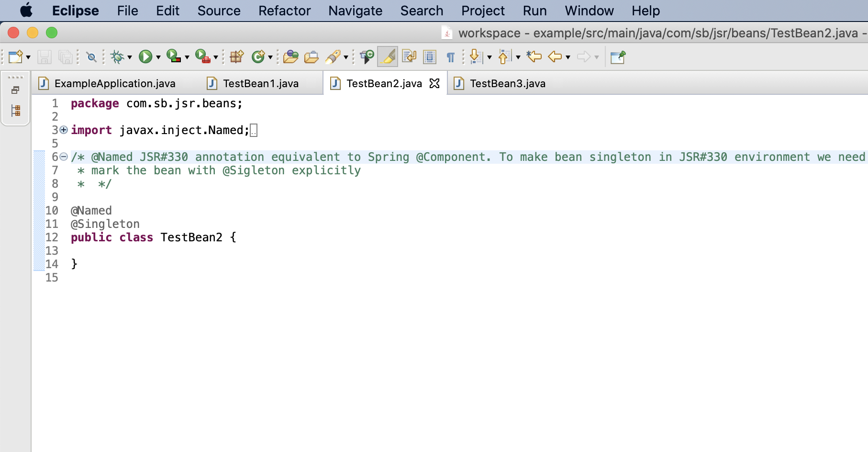Open the Run configurations dropdown arrow
The height and width of the screenshot is (452, 868).
[x=158, y=57]
